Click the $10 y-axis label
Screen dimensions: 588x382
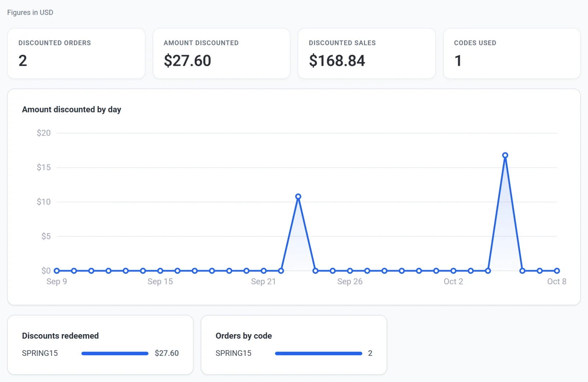coord(44,202)
